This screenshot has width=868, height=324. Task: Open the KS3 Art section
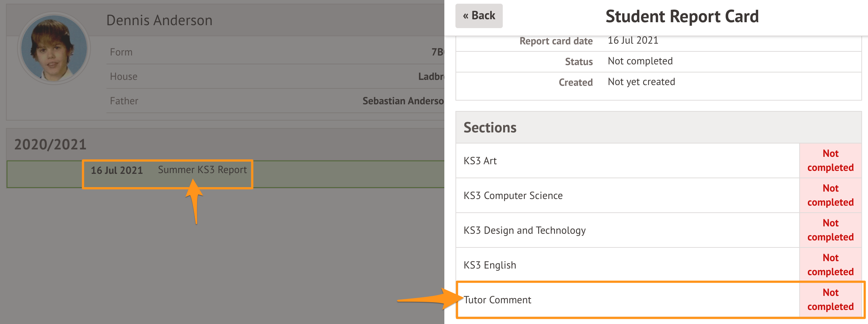[x=480, y=161]
